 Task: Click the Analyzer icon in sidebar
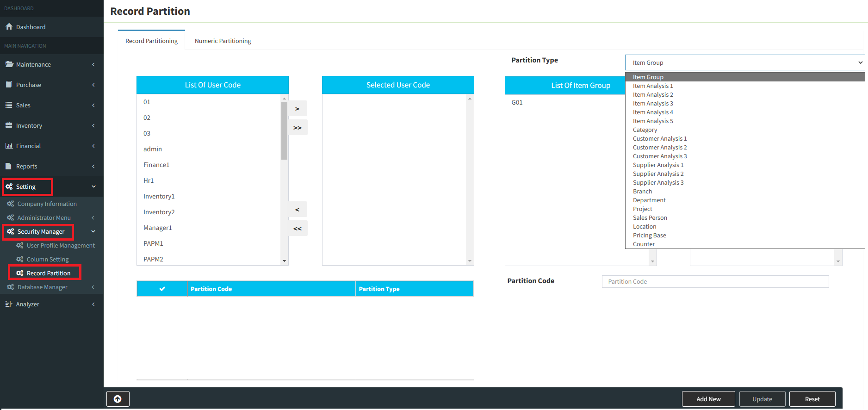(x=9, y=304)
